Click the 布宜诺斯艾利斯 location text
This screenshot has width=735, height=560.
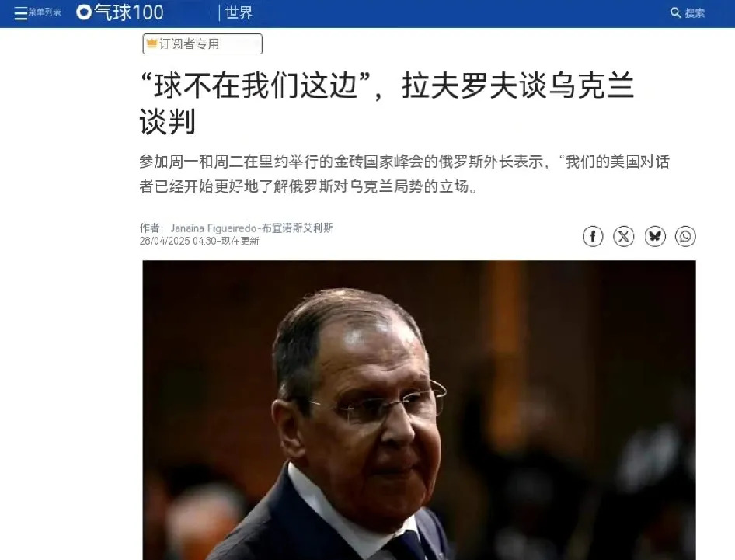pyautogui.click(x=298, y=228)
